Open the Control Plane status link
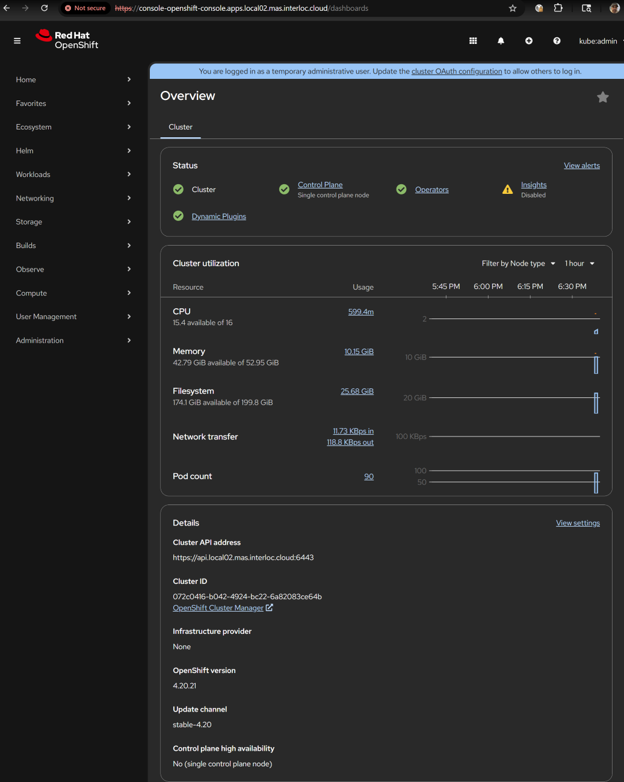The height and width of the screenshot is (782, 624). coord(320,185)
